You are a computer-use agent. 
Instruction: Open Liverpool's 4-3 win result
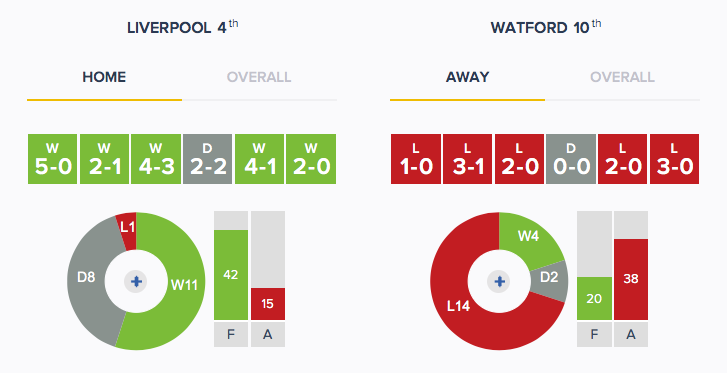(x=156, y=159)
